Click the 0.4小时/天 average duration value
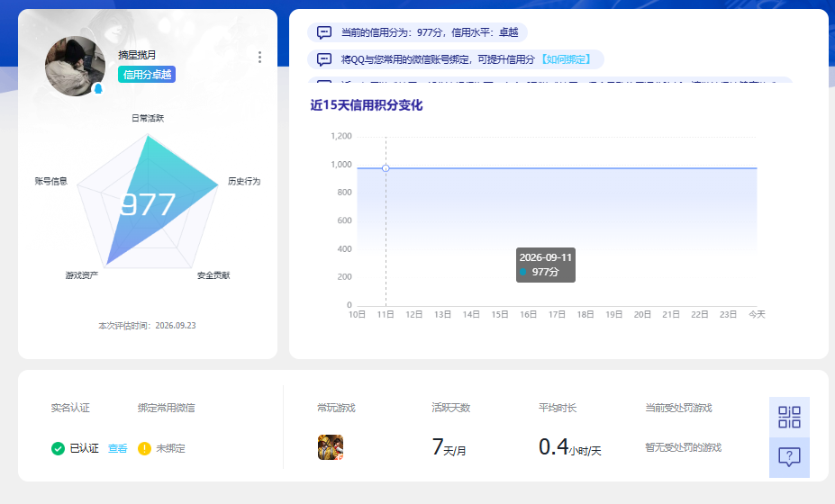The height and width of the screenshot is (504, 835). point(570,447)
